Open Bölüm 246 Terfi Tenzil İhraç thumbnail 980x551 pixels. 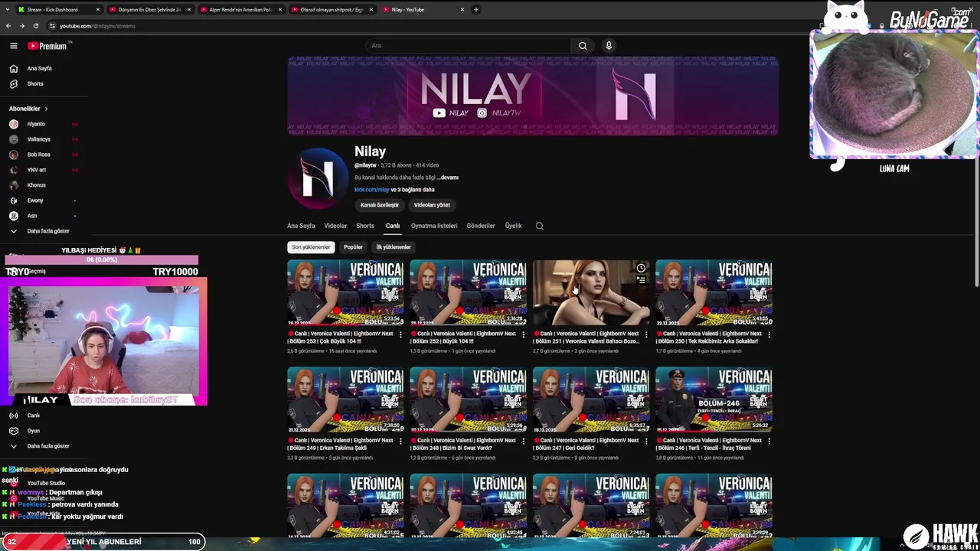point(714,399)
